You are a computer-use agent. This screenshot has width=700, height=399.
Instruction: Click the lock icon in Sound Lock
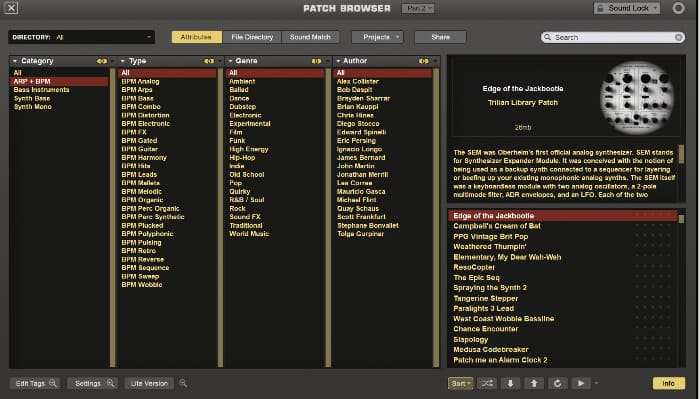click(x=600, y=8)
